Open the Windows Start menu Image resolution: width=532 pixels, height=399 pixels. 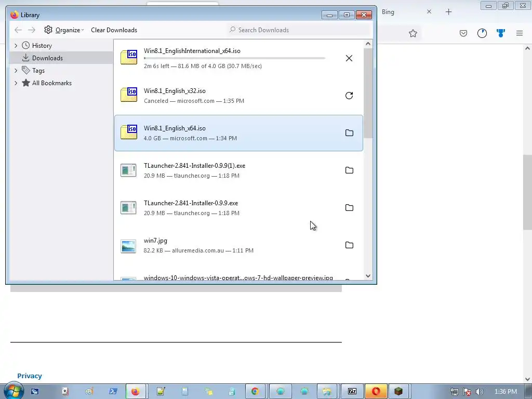click(x=13, y=391)
